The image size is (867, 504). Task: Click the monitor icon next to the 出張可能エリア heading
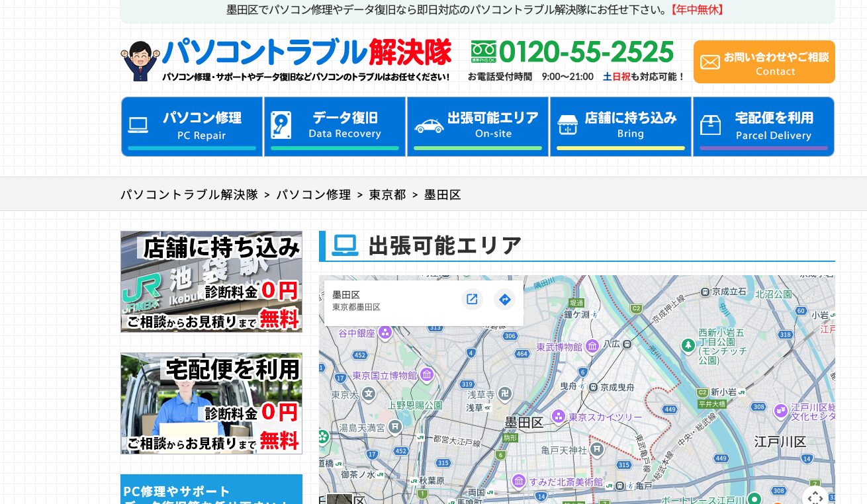pos(344,245)
